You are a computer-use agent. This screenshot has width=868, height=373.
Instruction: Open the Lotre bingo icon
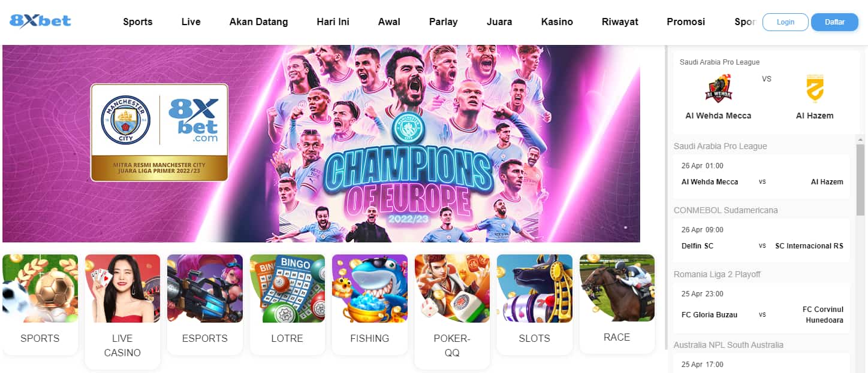point(287,289)
